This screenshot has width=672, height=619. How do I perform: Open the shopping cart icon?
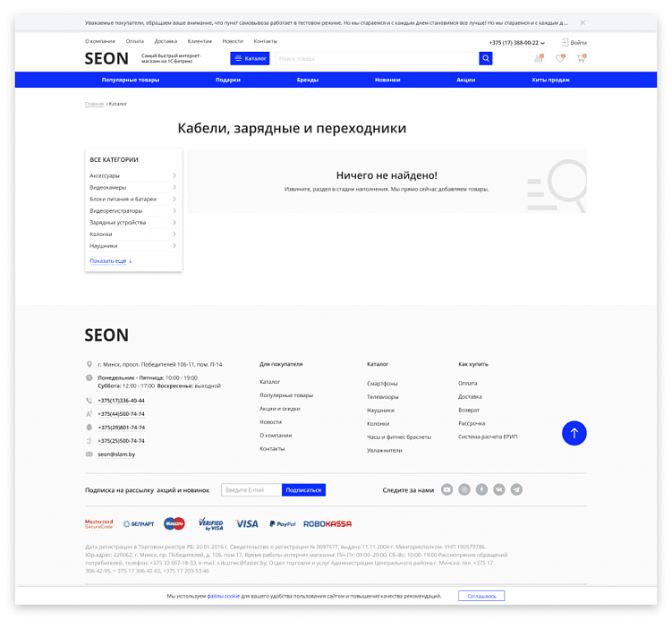pyautogui.click(x=581, y=58)
